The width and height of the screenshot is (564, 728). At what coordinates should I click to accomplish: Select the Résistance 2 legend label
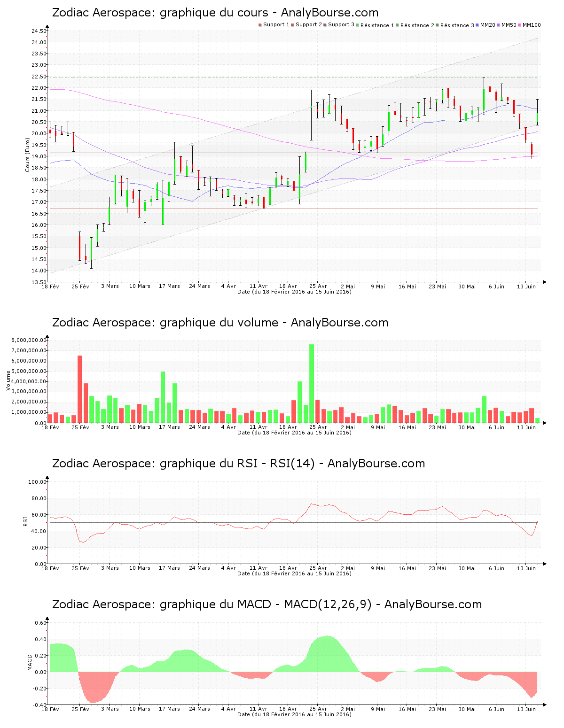pyautogui.click(x=417, y=25)
